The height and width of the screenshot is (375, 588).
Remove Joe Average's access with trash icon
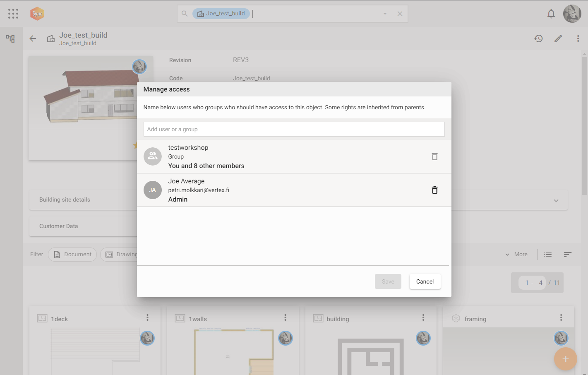pyautogui.click(x=434, y=190)
